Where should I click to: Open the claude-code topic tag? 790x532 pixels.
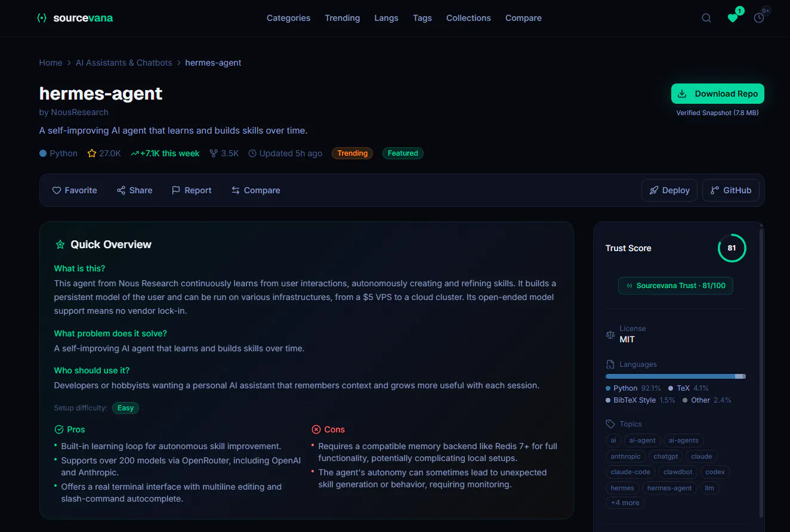click(631, 472)
